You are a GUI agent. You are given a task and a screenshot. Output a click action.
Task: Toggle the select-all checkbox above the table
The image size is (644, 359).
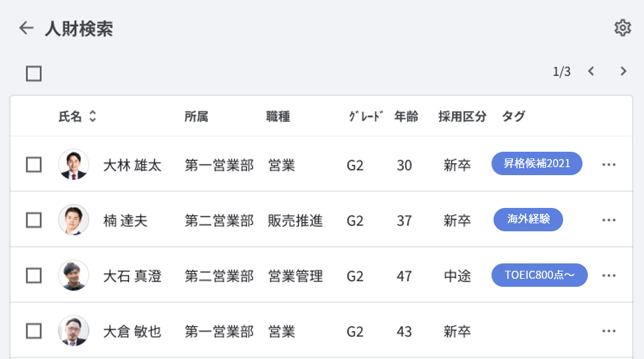click(34, 74)
